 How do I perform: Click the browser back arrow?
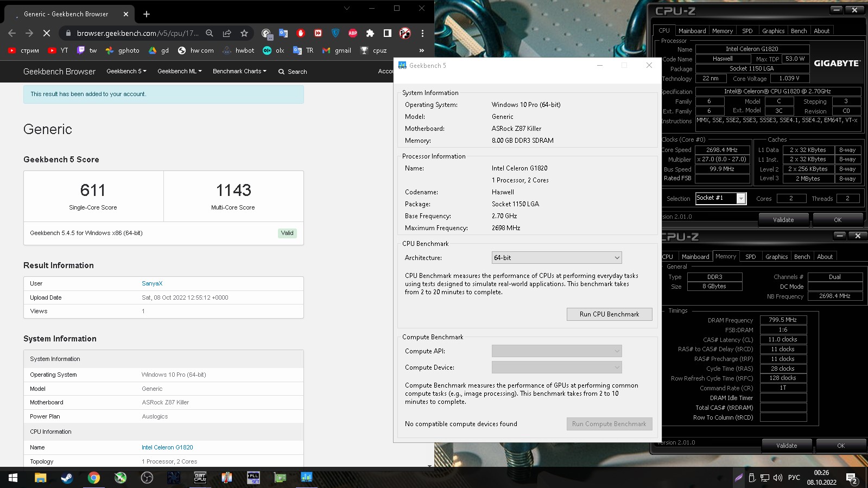[x=12, y=33]
